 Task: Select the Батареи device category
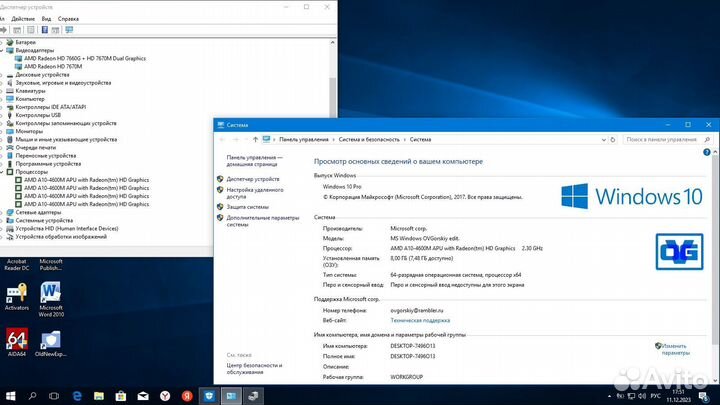(x=25, y=42)
